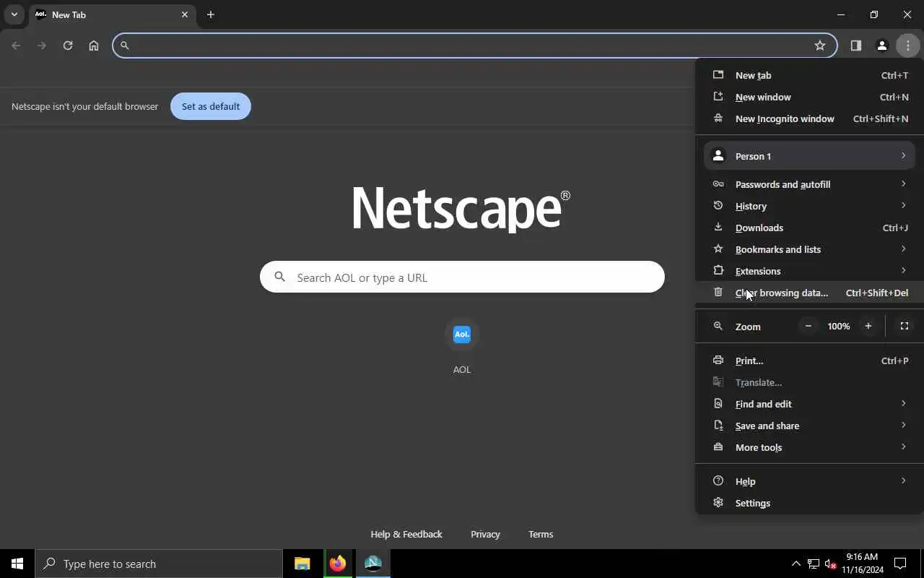Click the forward navigation arrow

pyautogui.click(x=42, y=46)
